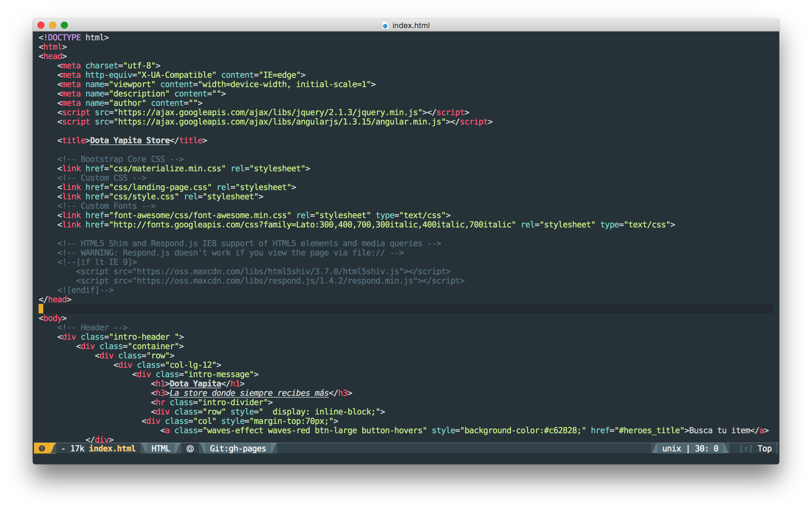Click the title text Dota Yapita Store
This screenshot has height=511, width=812.
click(x=130, y=140)
